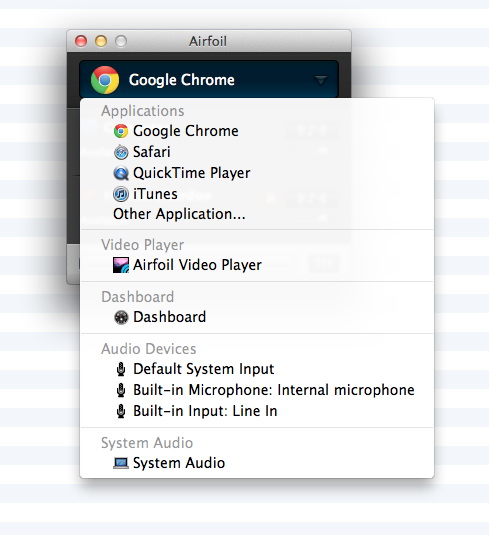The image size is (489, 535).
Task: Click the Dashboard gauge icon
Action: [x=121, y=317]
